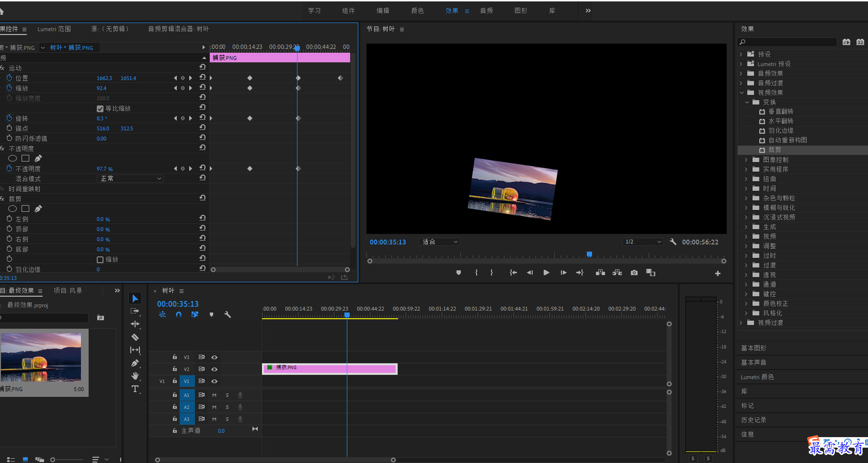
Task: Click Play in Program Monitor
Action: click(x=546, y=273)
